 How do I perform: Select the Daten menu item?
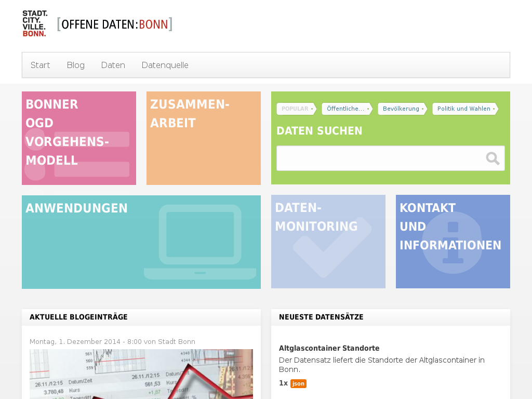113,65
